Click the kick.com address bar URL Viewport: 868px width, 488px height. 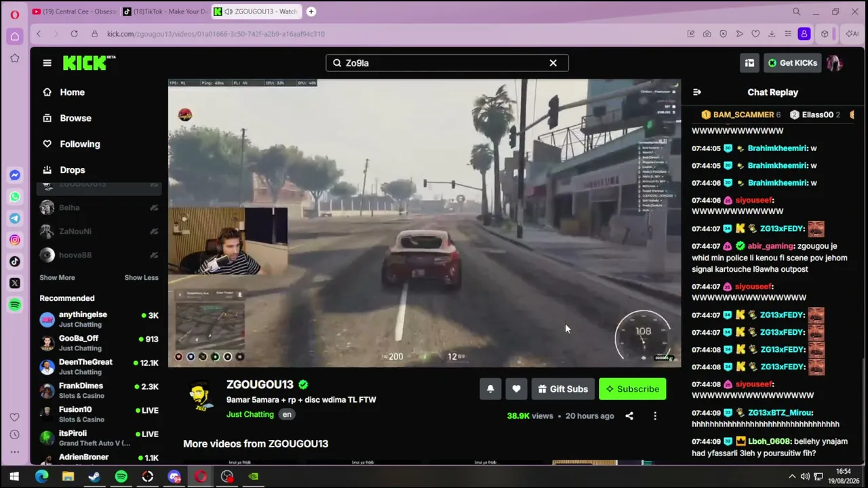click(216, 34)
